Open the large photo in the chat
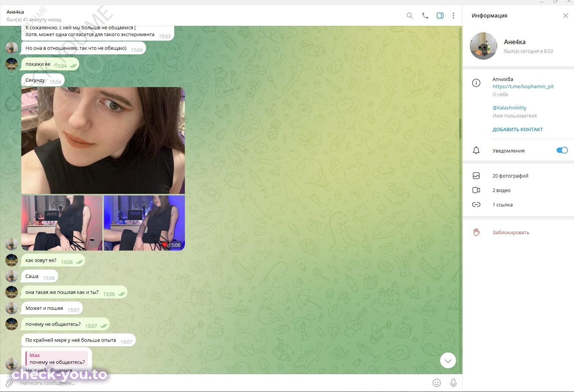This screenshot has height=392, width=574. [103, 141]
